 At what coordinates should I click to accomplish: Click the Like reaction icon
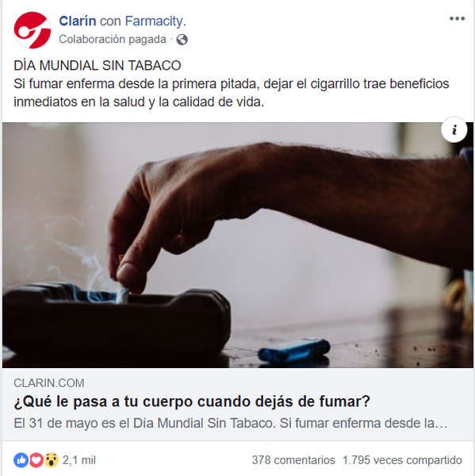click(x=21, y=460)
